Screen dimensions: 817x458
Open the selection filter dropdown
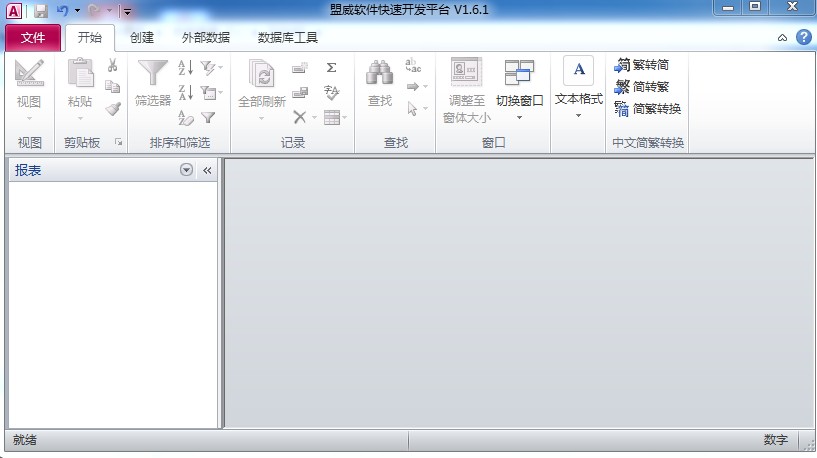212,67
